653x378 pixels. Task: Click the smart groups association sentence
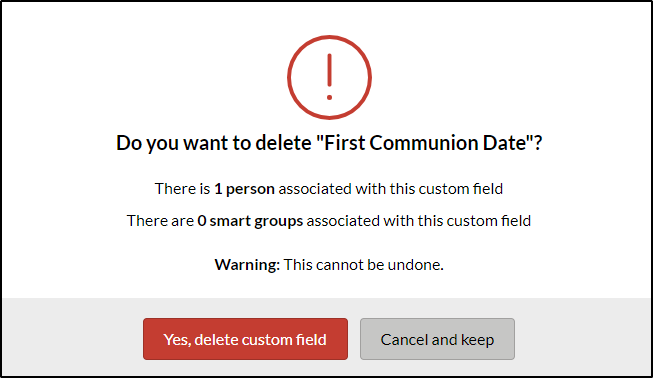coord(329,221)
